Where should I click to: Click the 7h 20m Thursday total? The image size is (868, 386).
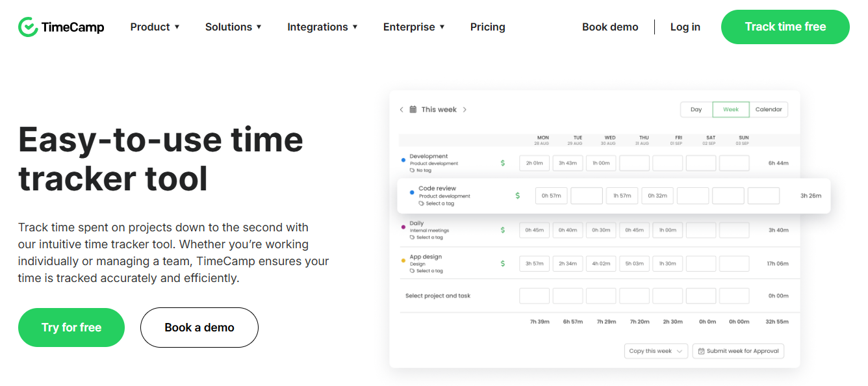click(639, 322)
